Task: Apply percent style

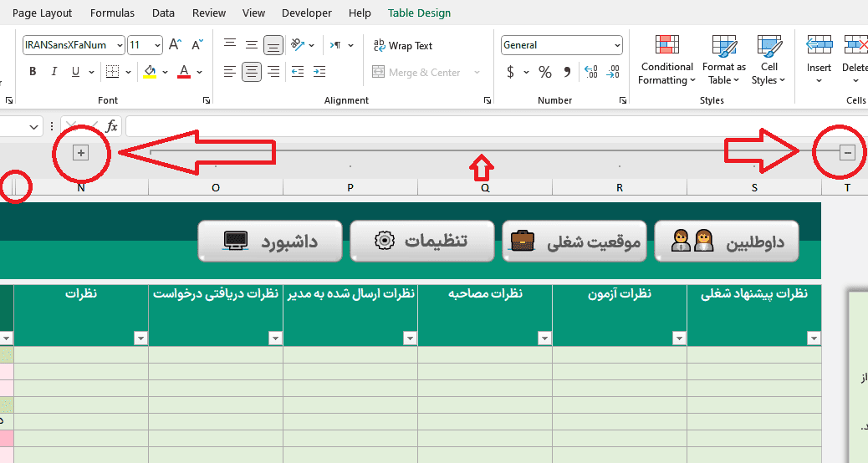Action: [x=544, y=72]
